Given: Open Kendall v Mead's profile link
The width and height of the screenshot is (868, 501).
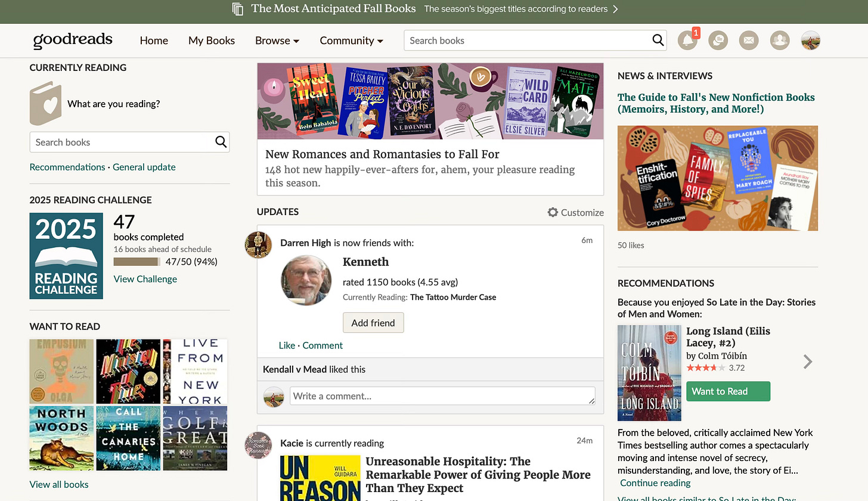Looking at the screenshot, I should [294, 369].
